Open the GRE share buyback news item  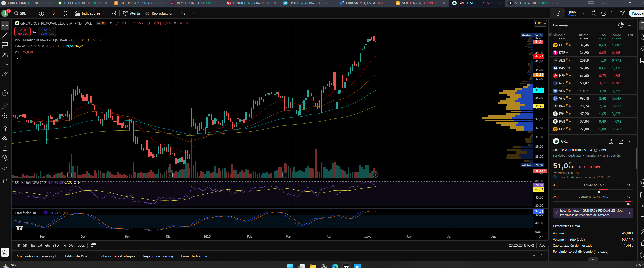(x=593, y=213)
